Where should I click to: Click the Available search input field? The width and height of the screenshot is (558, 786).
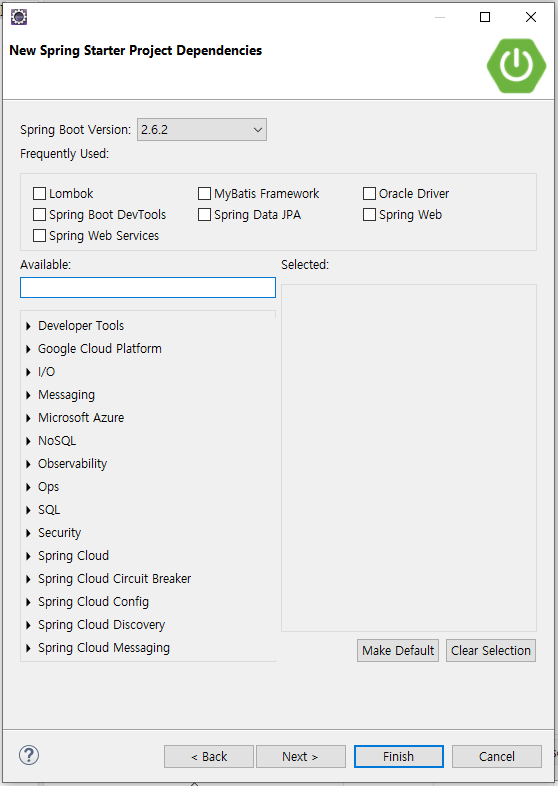148,288
